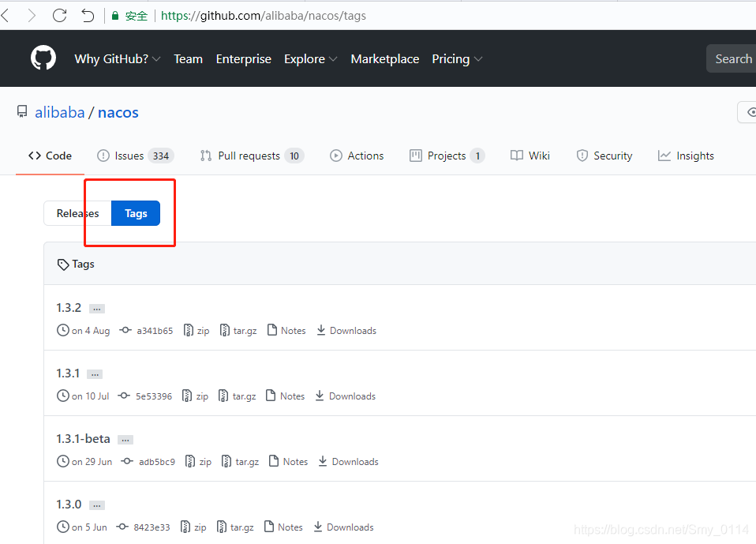The height and width of the screenshot is (544, 756).
Task: Click the Pull requests branch icon
Action: tap(206, 156)
